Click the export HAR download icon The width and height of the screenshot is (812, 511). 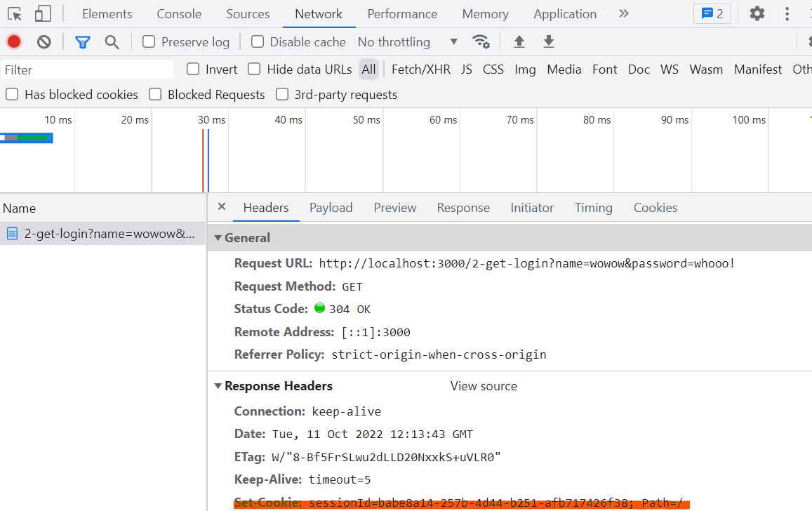[549, 42]
